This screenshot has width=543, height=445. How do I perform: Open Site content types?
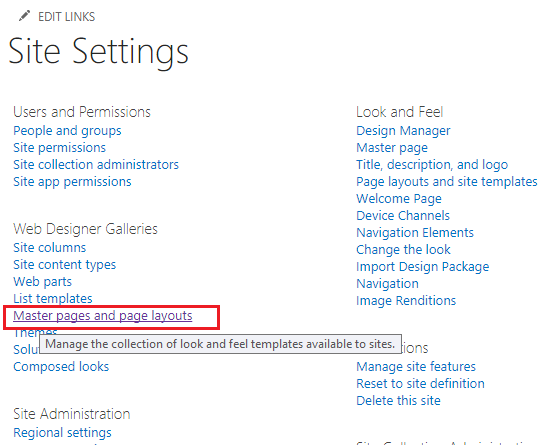tap(64, 265)
